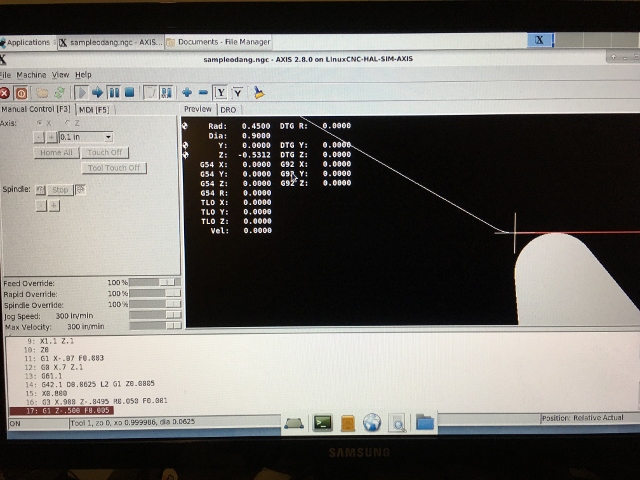The image size is (640, 480).
Task: Click the Touch Off button
Action: pos(105,153)
